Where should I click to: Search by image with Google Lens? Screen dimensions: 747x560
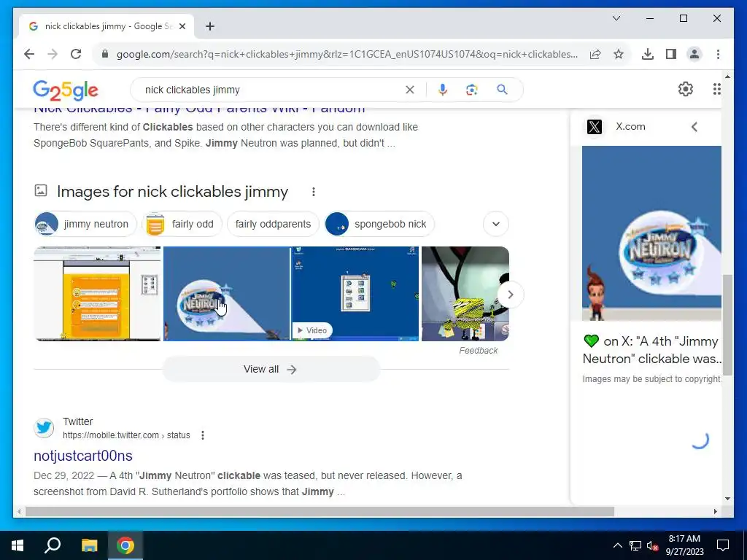472,90
